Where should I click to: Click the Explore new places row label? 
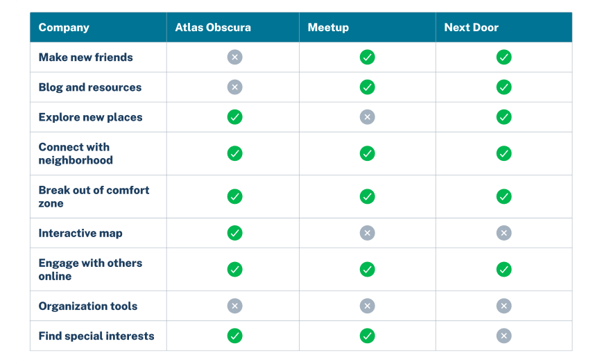tap(90, 117)
